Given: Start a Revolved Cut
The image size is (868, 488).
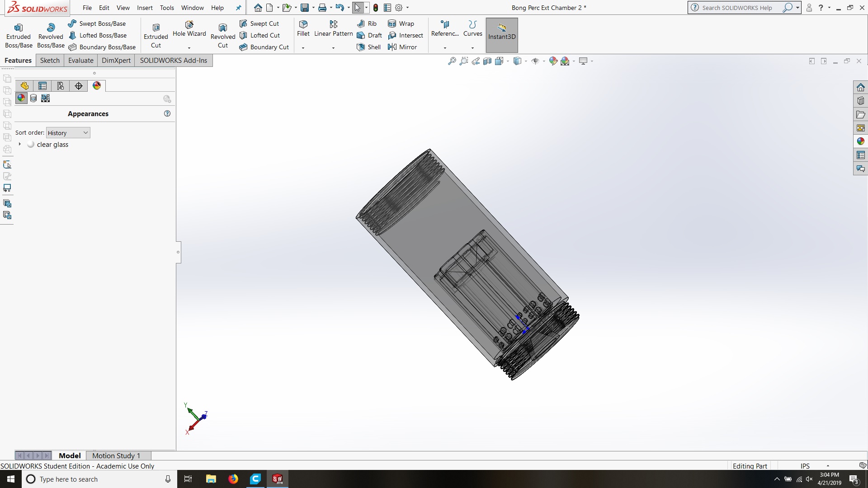Looking at the screenshot, I should pos(223,35).
